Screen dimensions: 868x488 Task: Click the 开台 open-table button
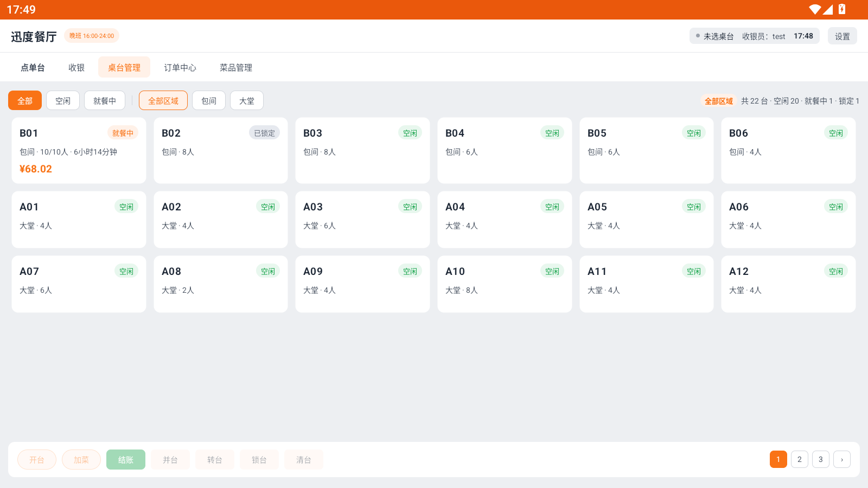[37, 460]
